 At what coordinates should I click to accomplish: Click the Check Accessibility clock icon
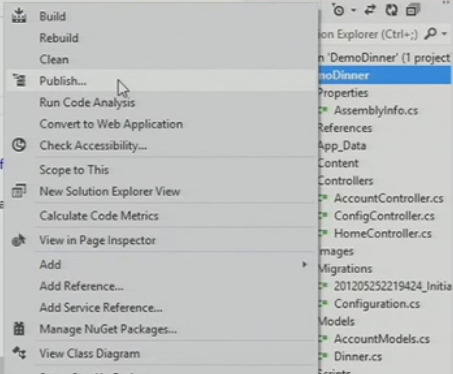(x=19, y=145)
